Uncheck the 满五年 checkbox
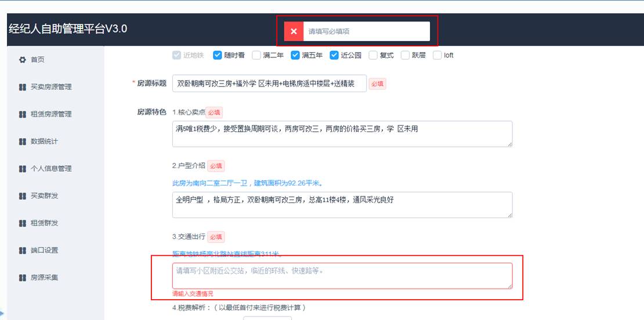 tap(295, 56)
